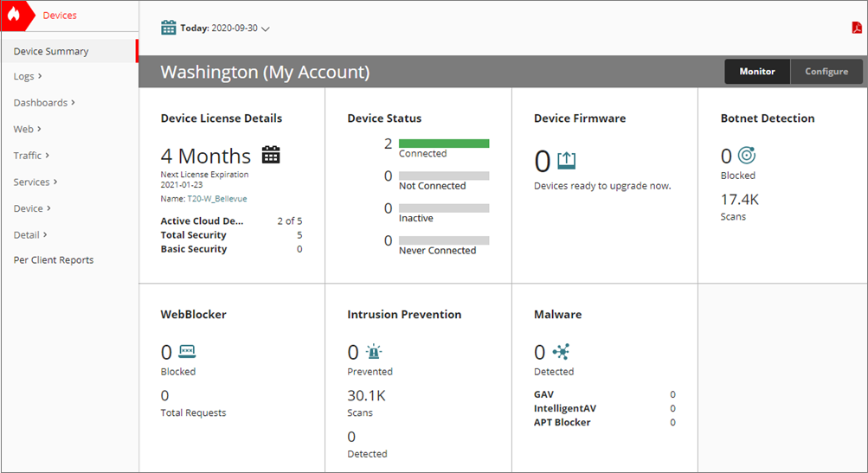The image size is (868, 473).
Task: Click the APT Blocker row
Action: coord(605,422)
